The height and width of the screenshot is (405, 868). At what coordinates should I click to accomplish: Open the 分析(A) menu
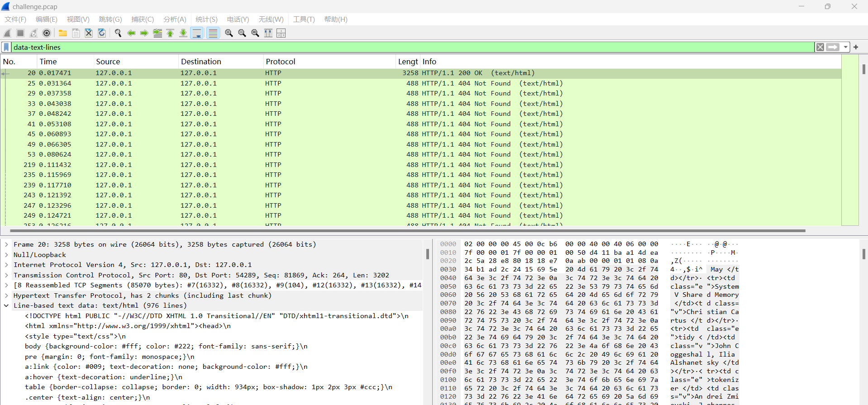[x=175, y=19]
